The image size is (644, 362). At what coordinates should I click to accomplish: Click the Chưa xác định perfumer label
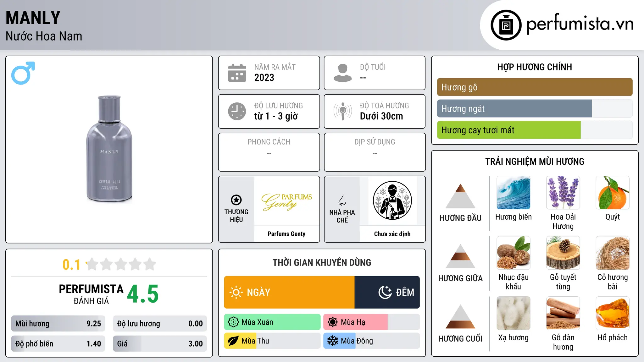coord(392,234)
